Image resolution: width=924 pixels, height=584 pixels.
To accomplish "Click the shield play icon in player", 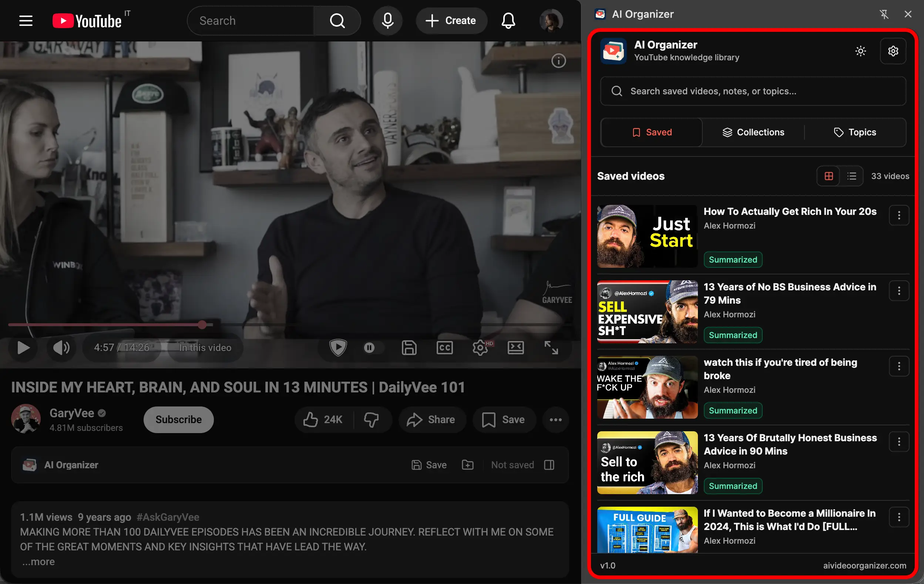I will tap(338, 347).
